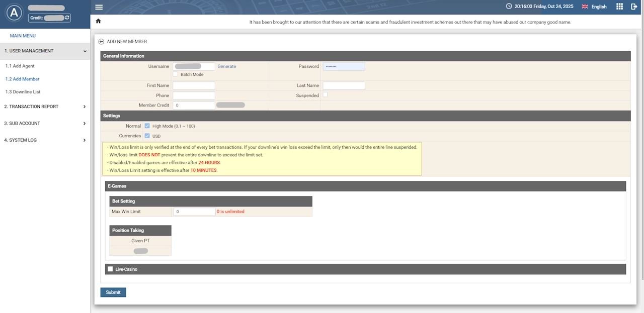Enable the Batch Mode checkbox
The width and height of the screenshot is (644, 313).
176,74
